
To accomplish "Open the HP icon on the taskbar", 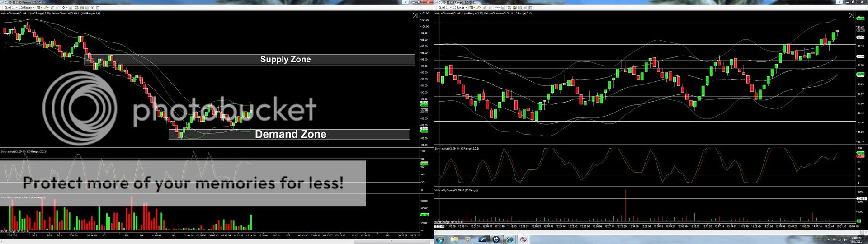I will point(496,239).
